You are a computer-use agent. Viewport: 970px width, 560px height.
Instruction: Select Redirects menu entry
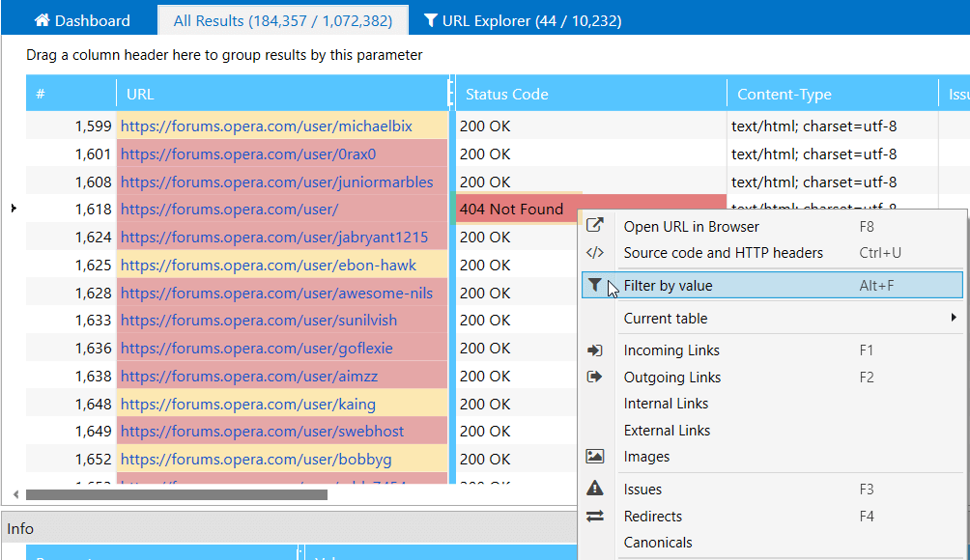pyautogui.click(x=771, y=517)
